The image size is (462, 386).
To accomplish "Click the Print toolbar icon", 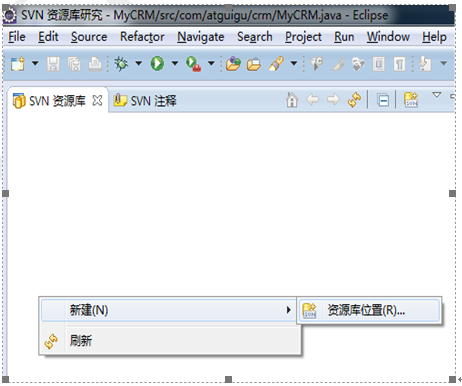I will [x=95, y=64].
